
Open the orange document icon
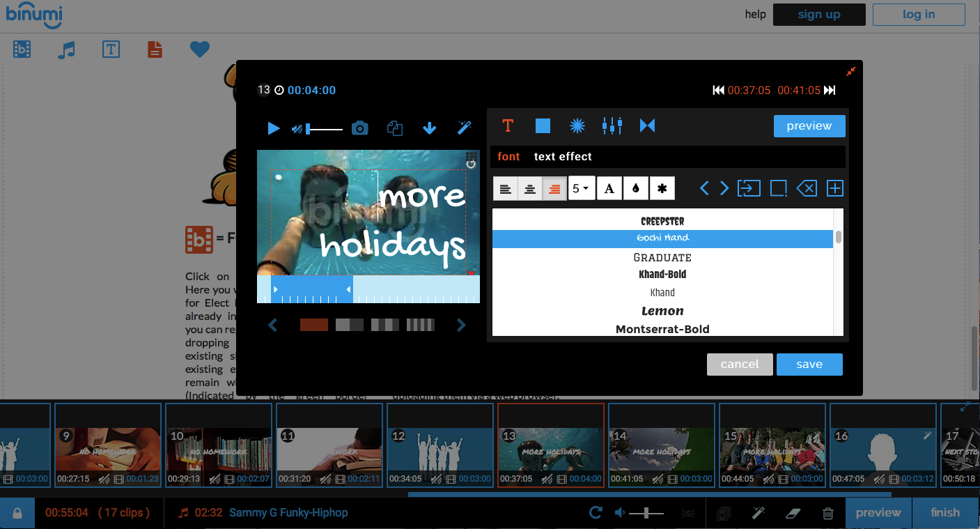point(155,49)
